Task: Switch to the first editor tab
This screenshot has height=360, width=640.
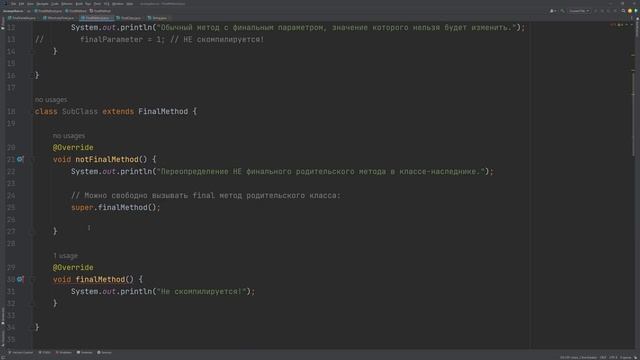Action: pyautogui.click(x=22, y=18)
